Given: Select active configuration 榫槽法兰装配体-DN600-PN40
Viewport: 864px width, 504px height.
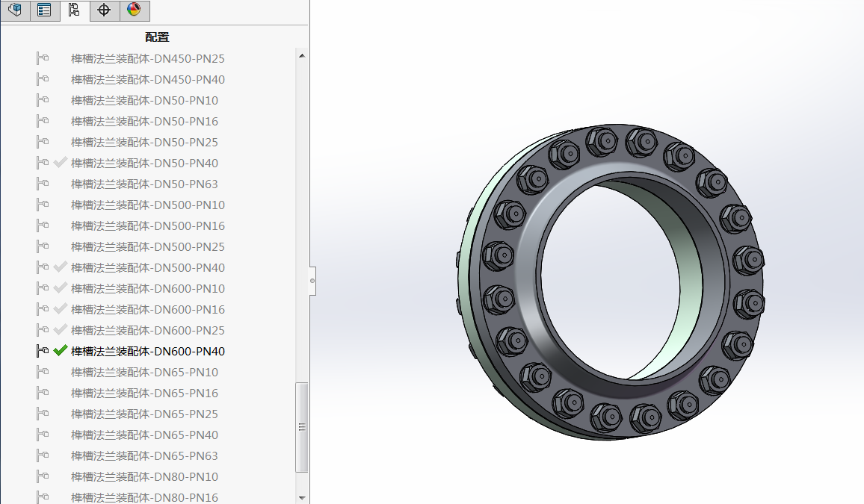Looking at the screenshot, I should pyautogui.click(x=148, y=351).
